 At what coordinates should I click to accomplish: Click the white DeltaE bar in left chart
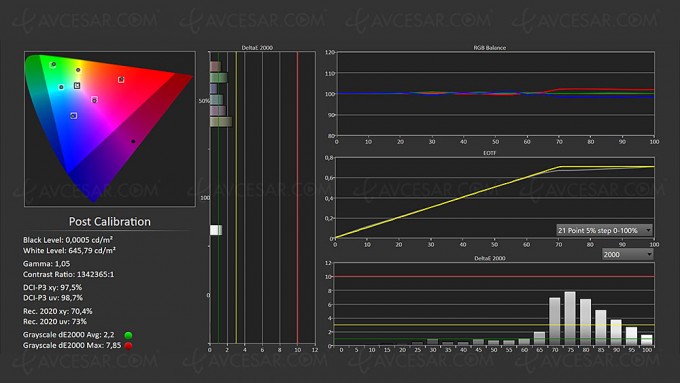coord(216,230)
